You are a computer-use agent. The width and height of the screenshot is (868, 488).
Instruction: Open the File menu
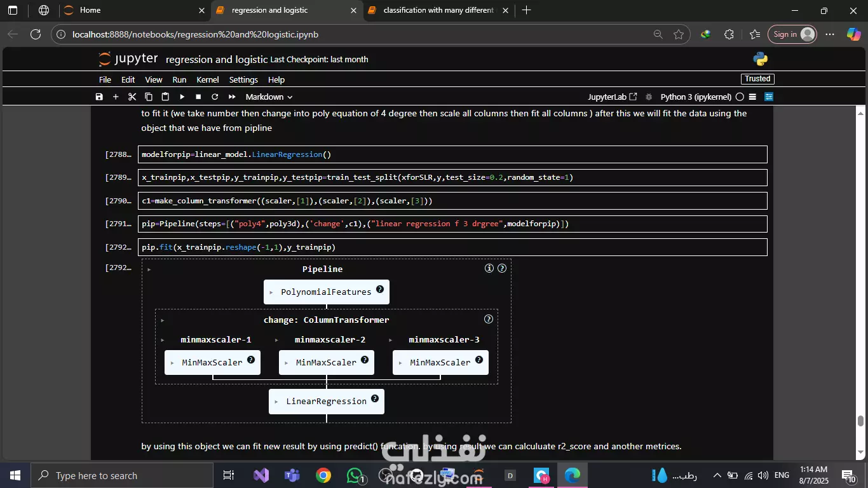(105, 79)
